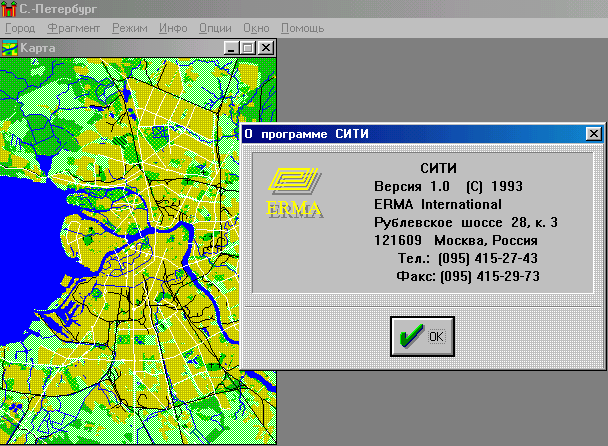The height and width of the screenshot is (446, 608).
Task: Click the О программе СИТИ title bar
Action: 400,134
